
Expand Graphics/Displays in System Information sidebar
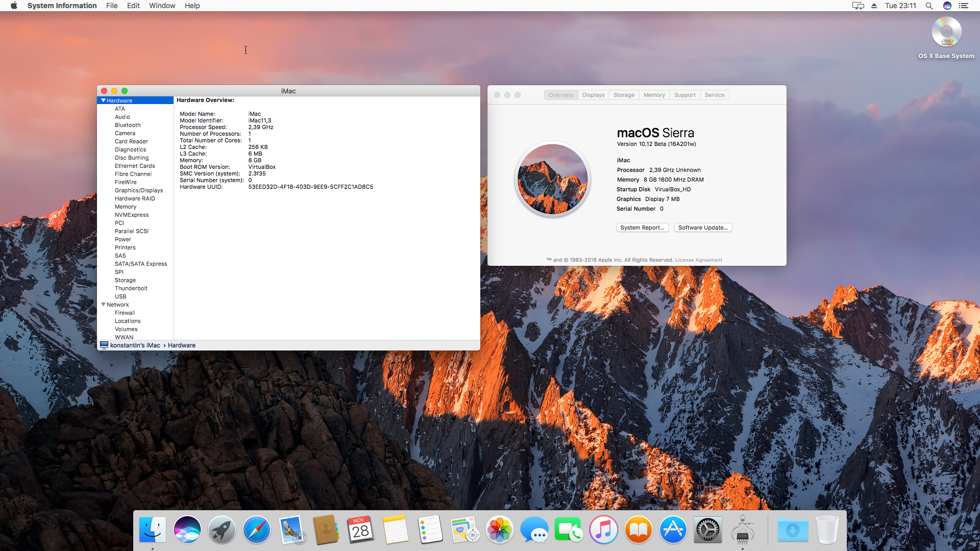point(138,190)
